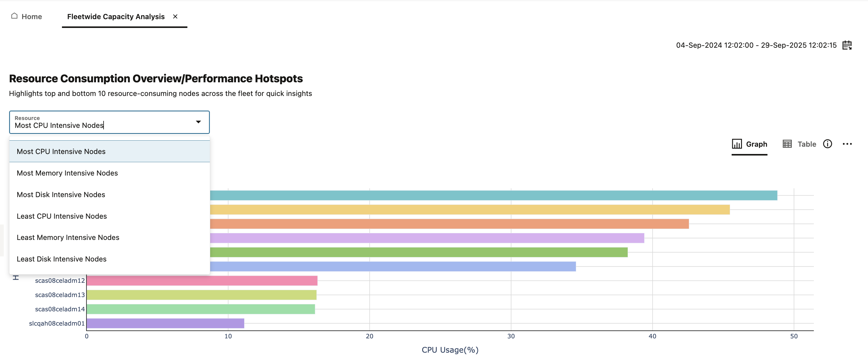The height and width of the screenshot is (359, 868).
Task: Switch to the Home tab
Action: point(31,16)
